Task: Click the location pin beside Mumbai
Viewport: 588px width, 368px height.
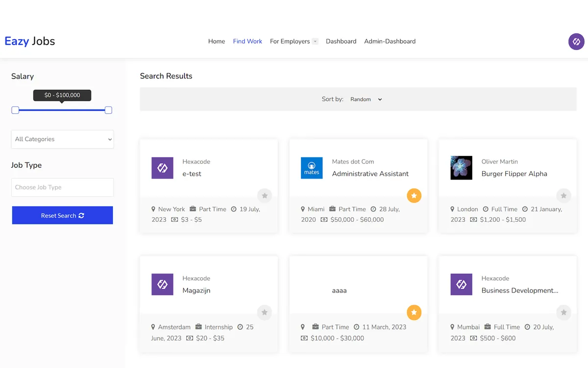Action: point(452,327)
